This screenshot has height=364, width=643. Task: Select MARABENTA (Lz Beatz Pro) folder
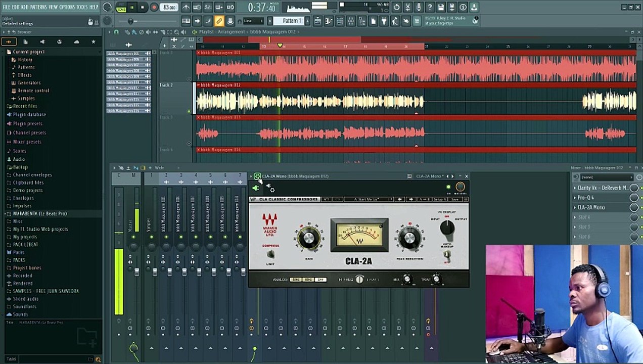(x=40, y=214)
